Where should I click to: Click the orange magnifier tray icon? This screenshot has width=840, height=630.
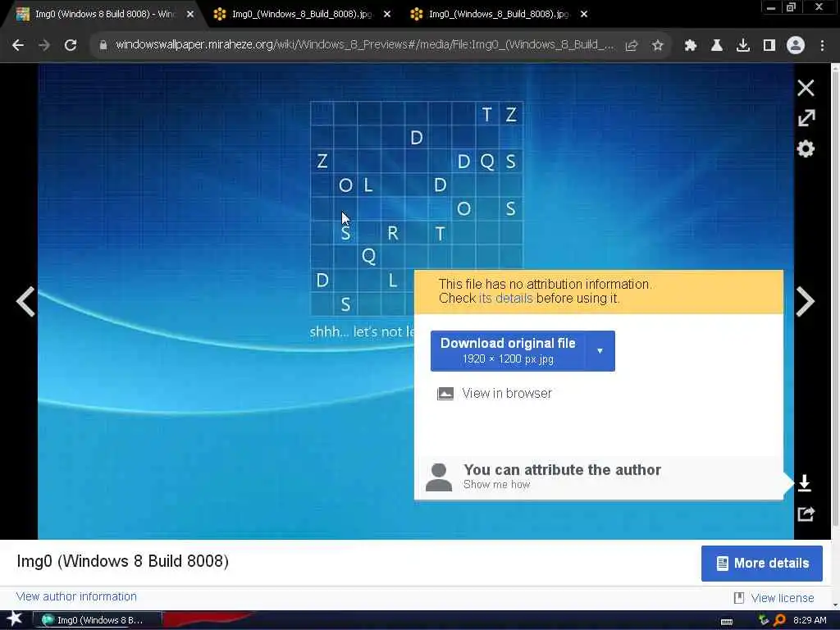tap(779, 620)
